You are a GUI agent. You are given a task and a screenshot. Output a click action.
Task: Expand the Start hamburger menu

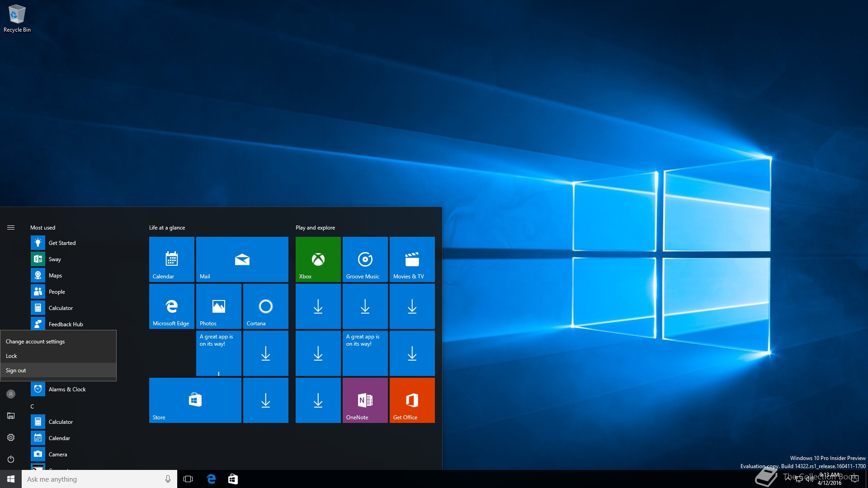tap(11, 228)
